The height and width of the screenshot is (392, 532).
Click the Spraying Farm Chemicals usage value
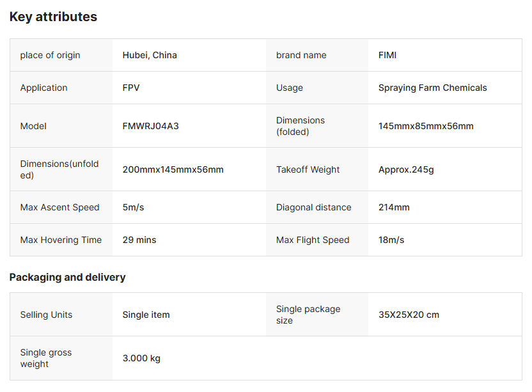pyautogui.click(x=432, y=88)
